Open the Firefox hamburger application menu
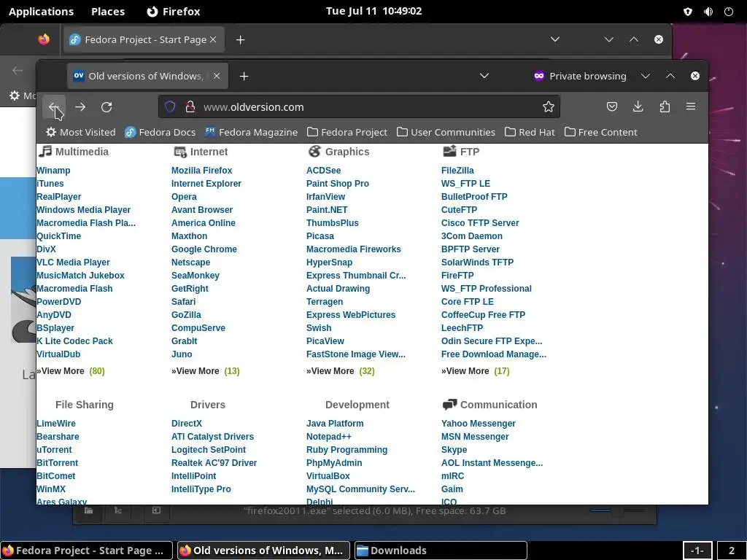The image size is (747, 560). (x=691, y=106)
